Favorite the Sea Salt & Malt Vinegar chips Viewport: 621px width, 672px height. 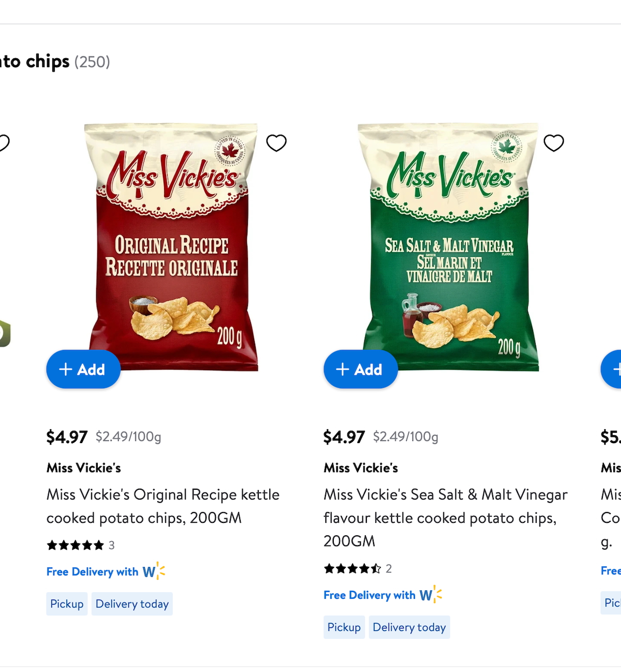coord(554,143)
